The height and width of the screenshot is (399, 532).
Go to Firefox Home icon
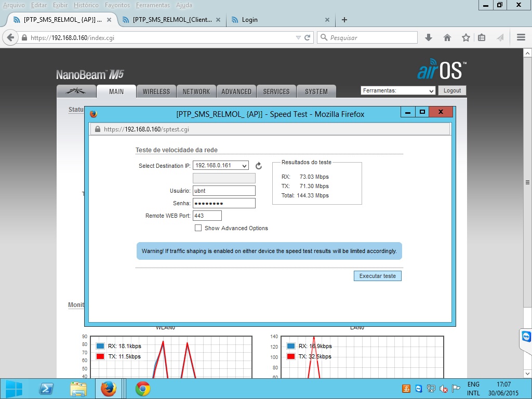(x=447, y=37)
